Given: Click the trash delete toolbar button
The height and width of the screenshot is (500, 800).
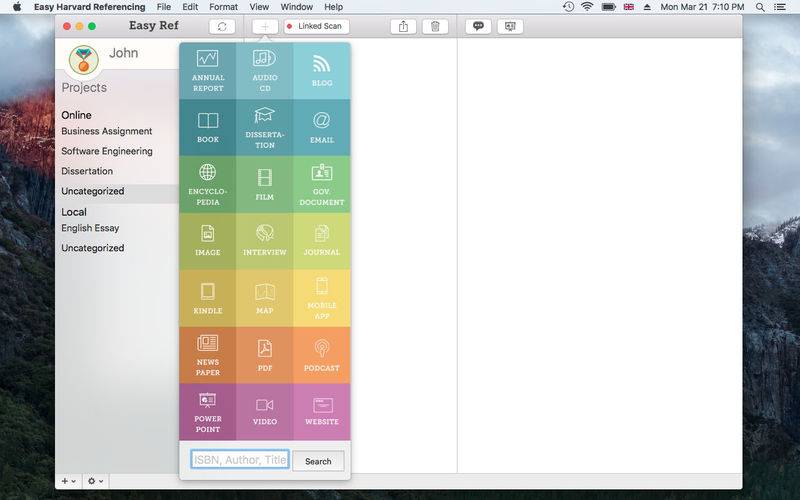Looking at the screenshot, I should click(x=435, y=27).
